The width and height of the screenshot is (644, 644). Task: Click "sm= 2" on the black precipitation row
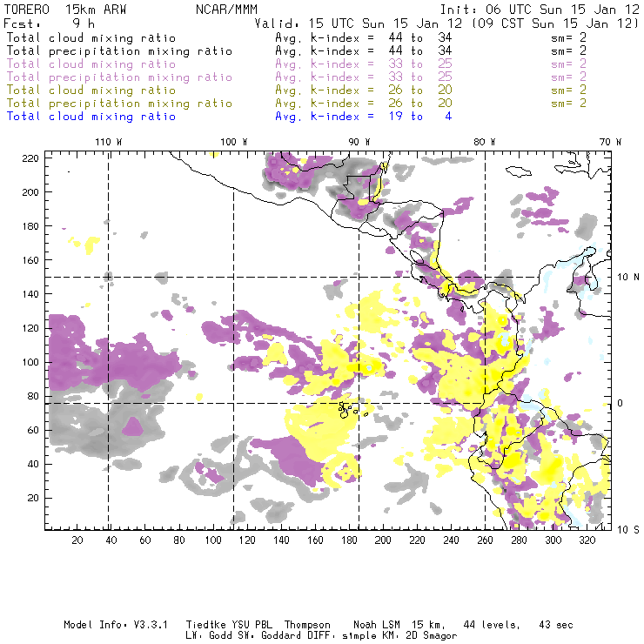tap(568, 51)
